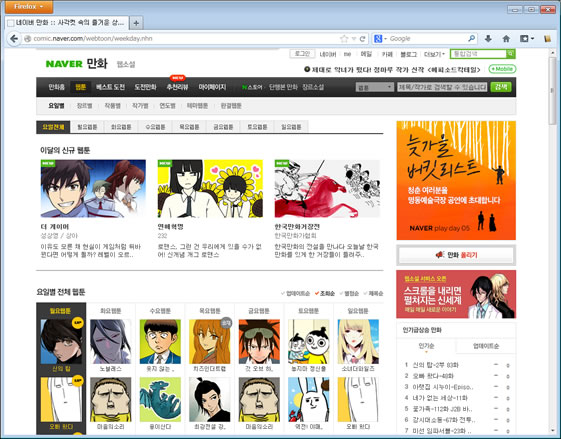Screen dimensions: 561x439
Task: Click the site globe icon in URL bar
Action: [27, 39]
